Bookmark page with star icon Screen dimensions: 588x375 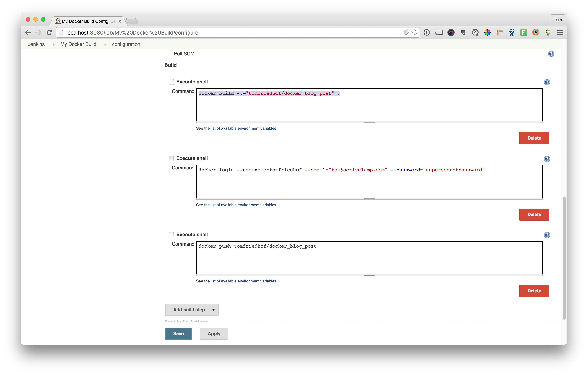coord(415,32)
